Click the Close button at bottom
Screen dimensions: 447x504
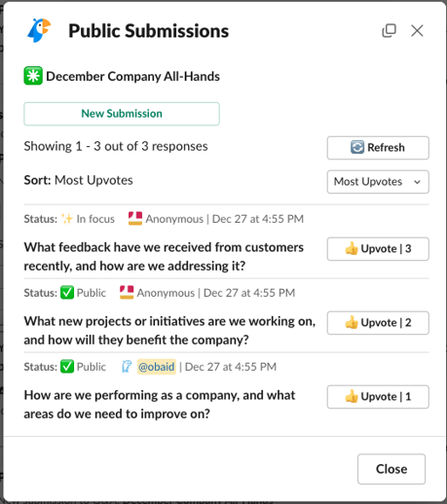(x=391, y=469)
